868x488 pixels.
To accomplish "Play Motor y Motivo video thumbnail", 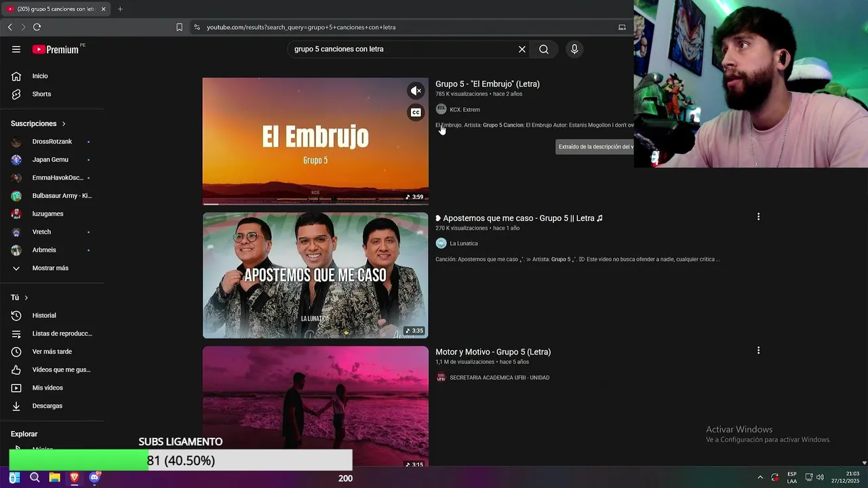I will tap(315, 407).
